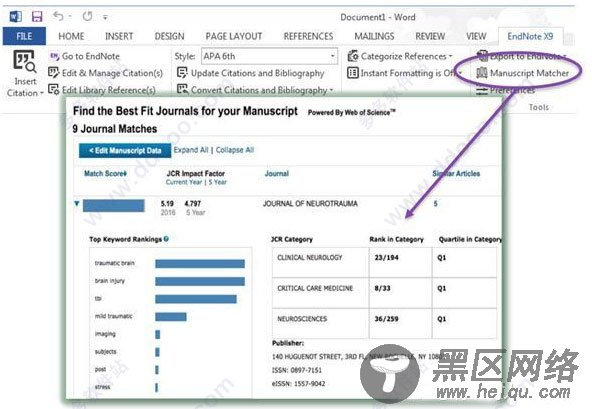Viewport: 592px width, 409px height.
Task: Select NEUROSCIENCES category cell
Action: [320, 323]
